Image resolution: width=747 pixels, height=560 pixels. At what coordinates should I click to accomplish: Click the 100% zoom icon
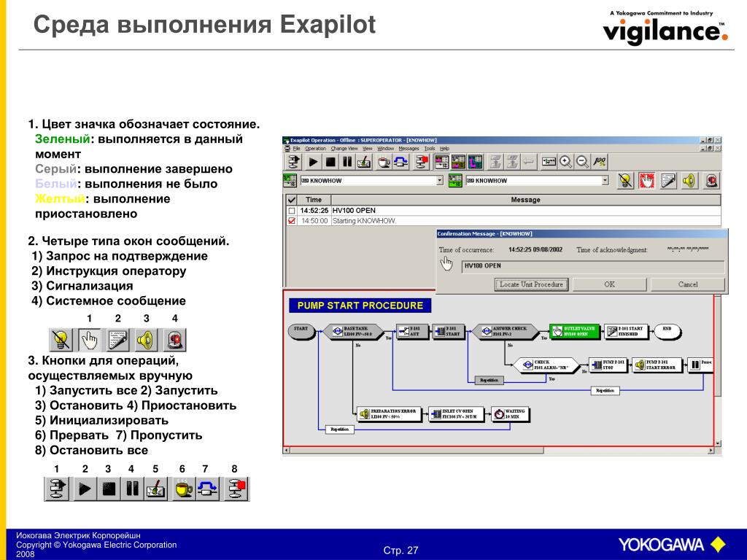click(600, 163)
